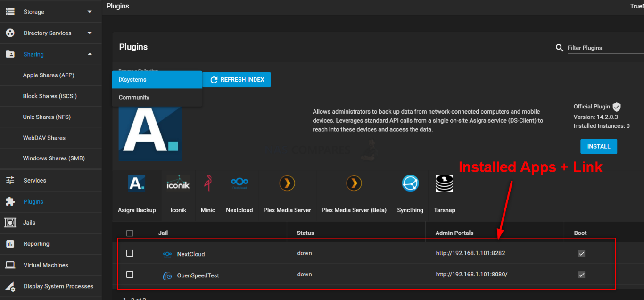Click the large Asigra logo thumbnail

pos(150,133)
